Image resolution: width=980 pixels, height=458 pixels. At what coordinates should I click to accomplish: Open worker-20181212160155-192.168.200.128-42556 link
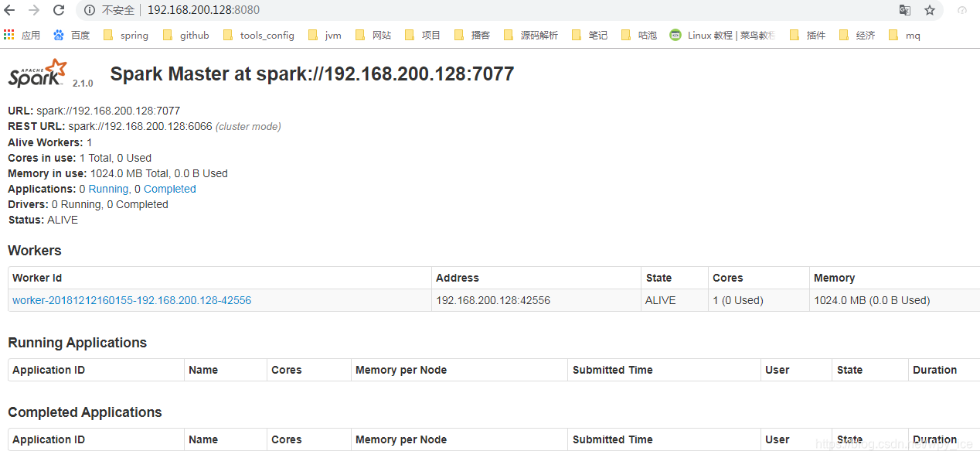coord(131,300)
